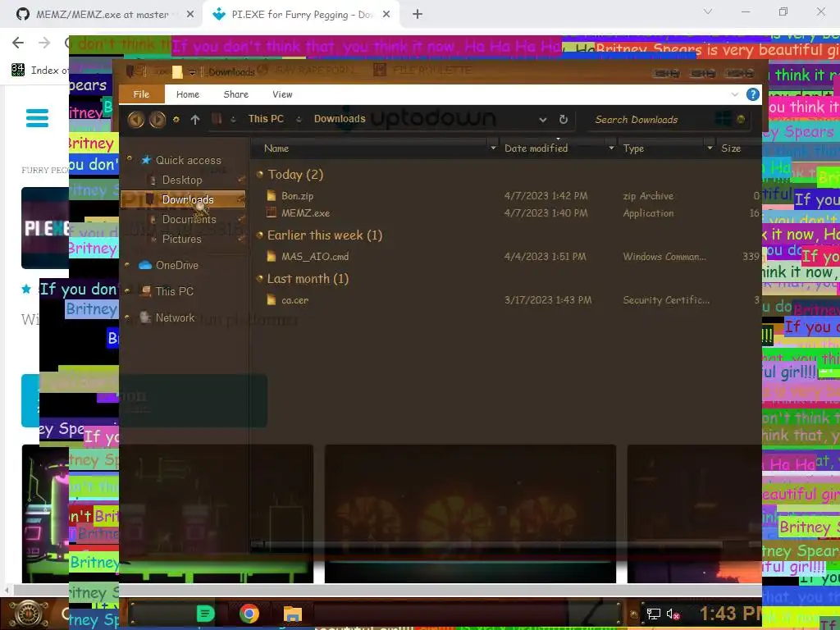Screen dimensions: 840x630
Task: Close the MEMZ GitHub tab
Action: click(189, 15)
